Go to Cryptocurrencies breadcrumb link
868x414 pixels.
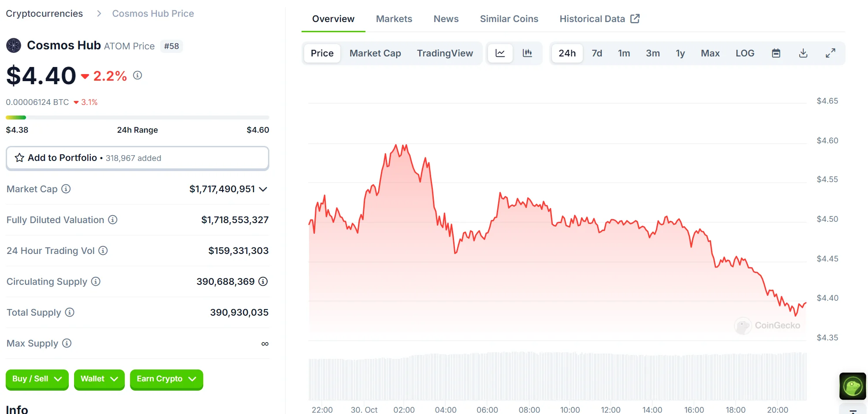click(x=44, y=14)
